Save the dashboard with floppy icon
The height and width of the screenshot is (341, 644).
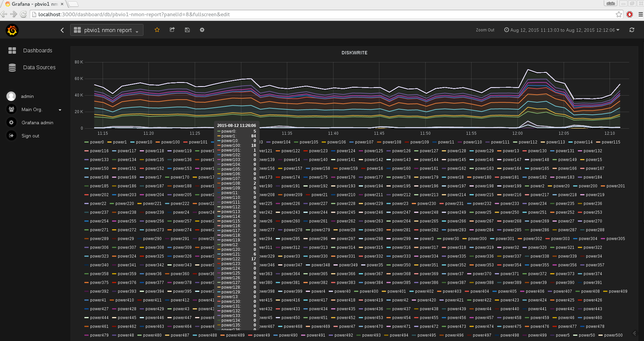click(x=187, y=30)
